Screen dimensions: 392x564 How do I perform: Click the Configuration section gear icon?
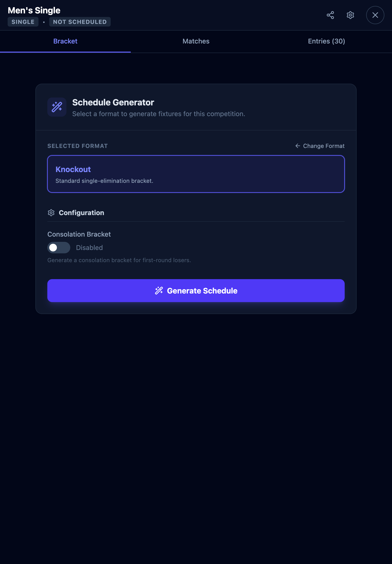coord(51,213)
